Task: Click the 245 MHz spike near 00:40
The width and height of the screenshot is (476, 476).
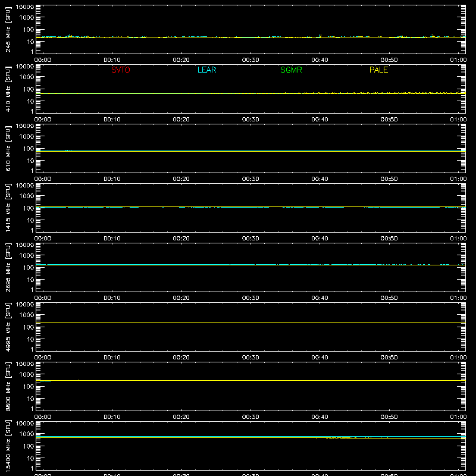Action: point(320,36)
